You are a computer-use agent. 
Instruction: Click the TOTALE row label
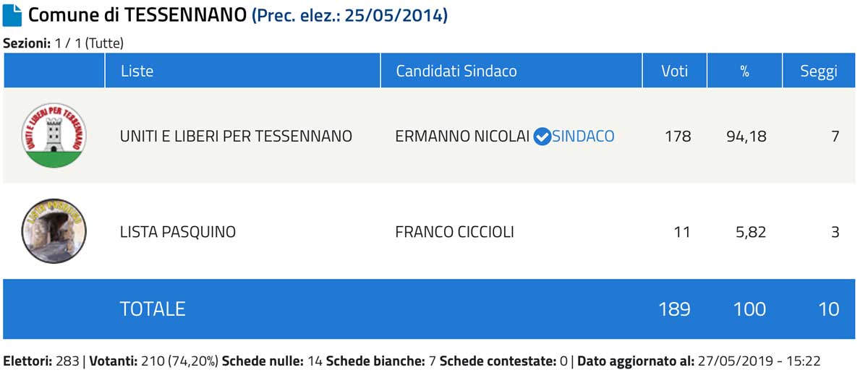click(x=153, y=309)
